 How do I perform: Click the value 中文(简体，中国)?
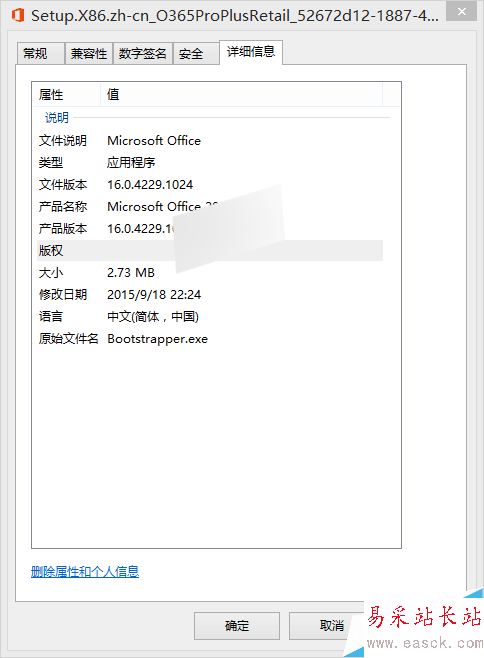pyautogui.click(x=153, y=316)
